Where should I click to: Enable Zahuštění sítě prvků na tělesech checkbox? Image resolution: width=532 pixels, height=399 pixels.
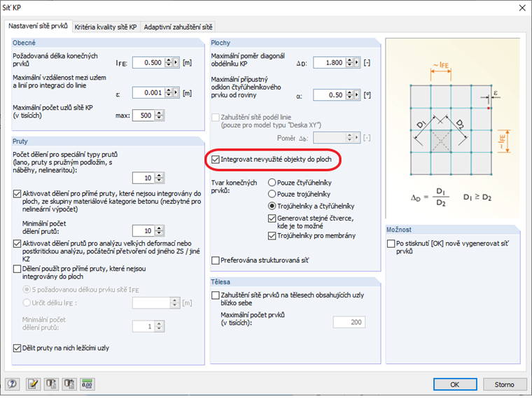[215, 295]
